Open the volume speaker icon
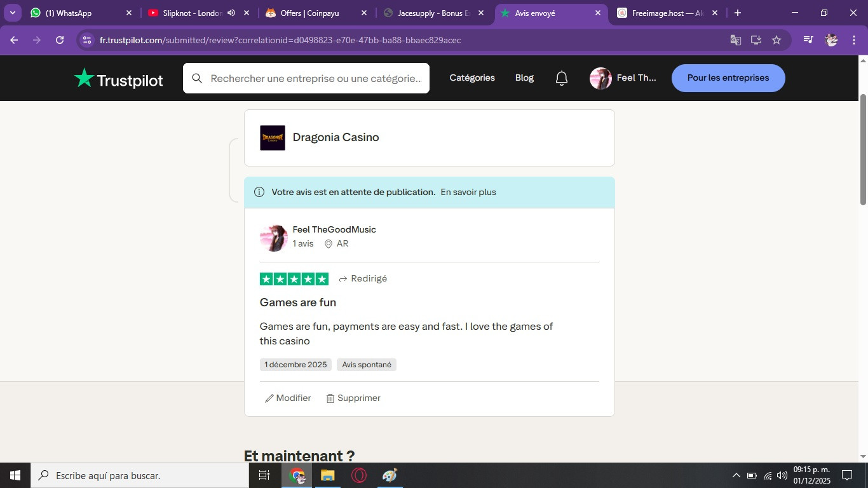 pyautogui.click(x=782, y=475)
